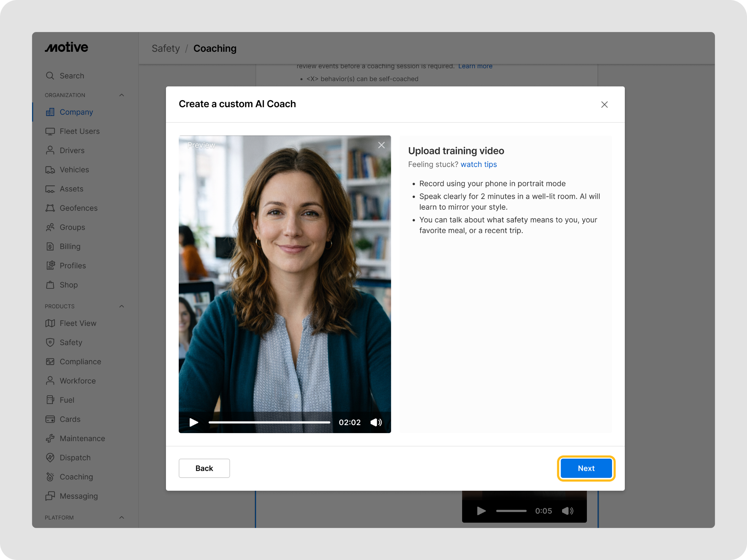Click the Next button
The height and width of the screenshot is (560, 747).
pos(586,468)
